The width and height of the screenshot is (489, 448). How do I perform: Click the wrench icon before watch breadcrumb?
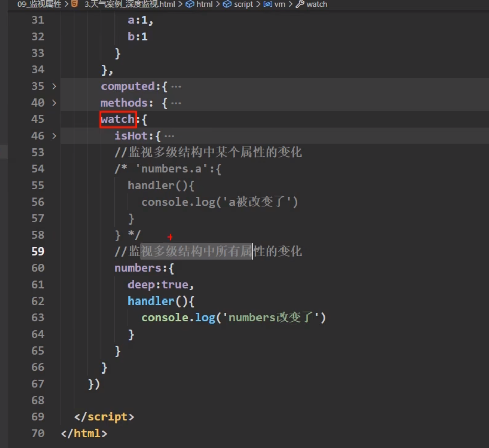point(300,4)
